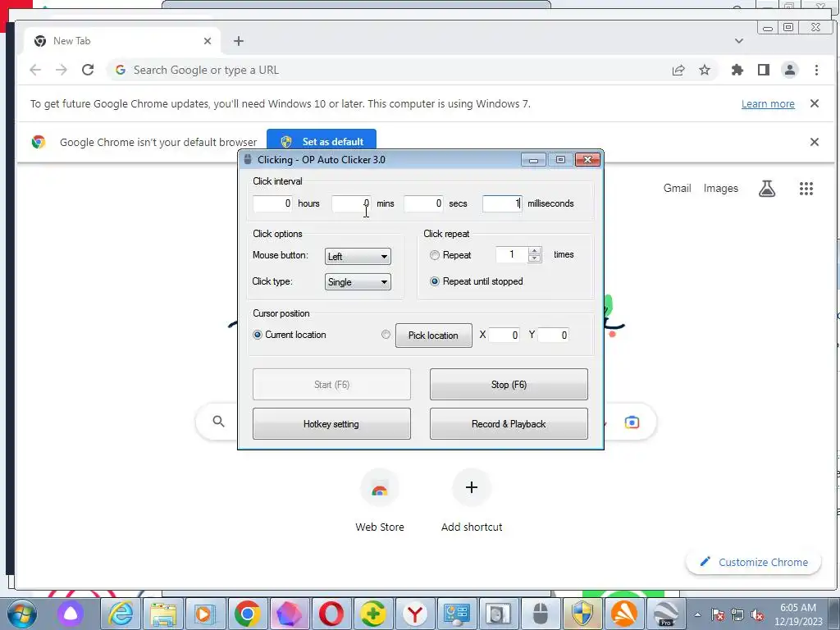Open the Gmail link
This screenshot has width=840, height=630.
pos(677,189)
